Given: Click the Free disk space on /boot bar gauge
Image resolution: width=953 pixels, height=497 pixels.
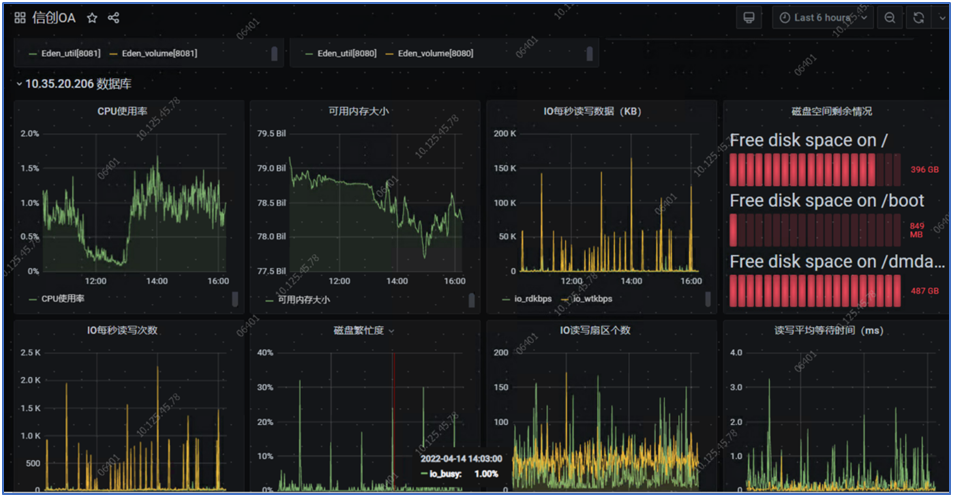Looking at the screenshot, I should click(815, 230).
